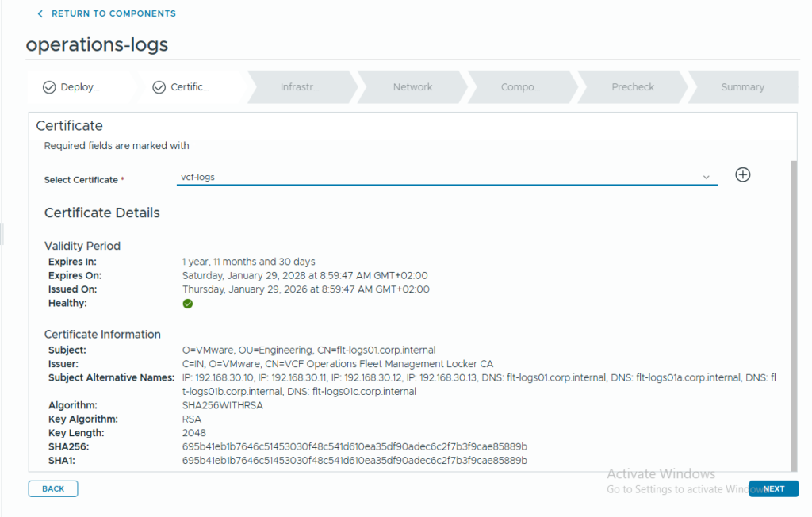The image size is (812, 517).
Task: Click the left edge panel collapse handle
Action: [2, 234]
